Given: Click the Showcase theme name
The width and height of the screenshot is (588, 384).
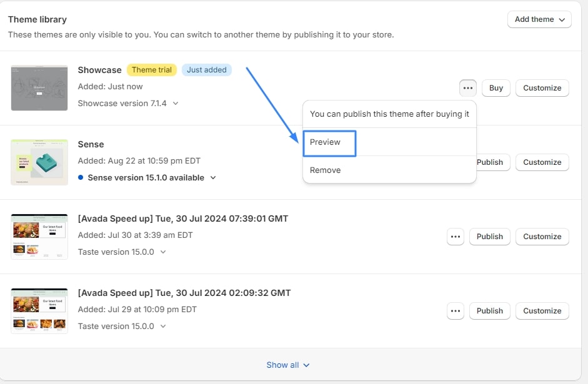Looking at the screenshot, I should 99,70.
